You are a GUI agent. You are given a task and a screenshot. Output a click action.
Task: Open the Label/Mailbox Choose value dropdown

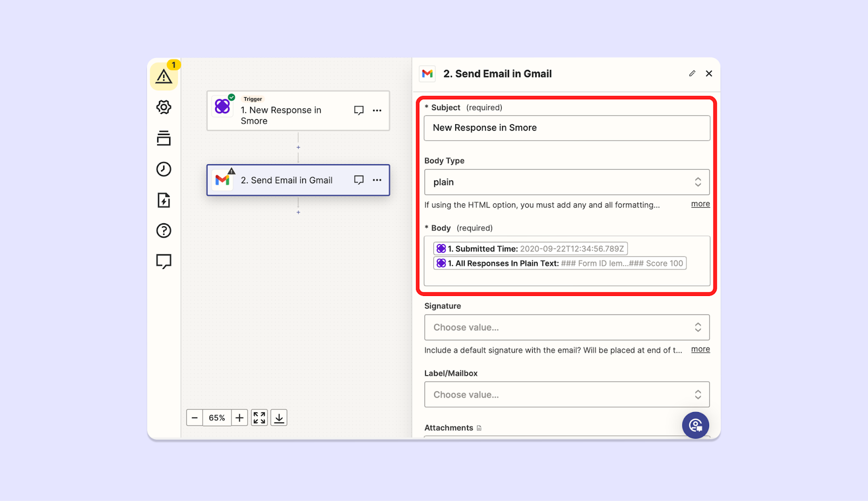567,395
